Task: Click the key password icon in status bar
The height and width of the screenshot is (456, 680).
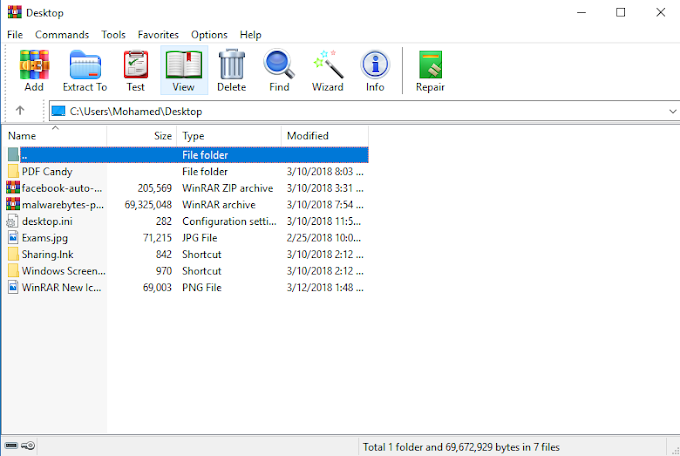Action: [28, 446]
